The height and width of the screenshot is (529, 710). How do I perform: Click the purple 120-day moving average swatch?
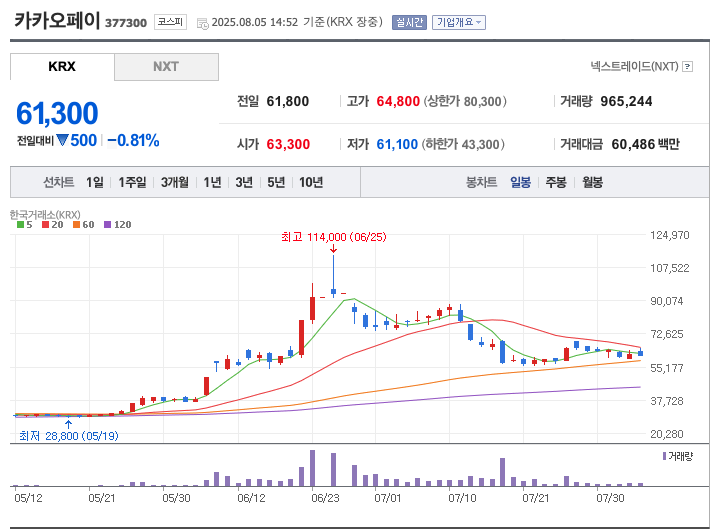point(107,225)
